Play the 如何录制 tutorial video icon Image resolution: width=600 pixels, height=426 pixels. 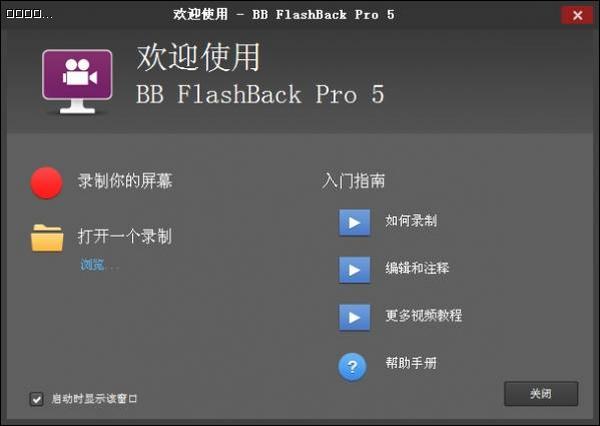pyautogui.click(x=354, y=222)
